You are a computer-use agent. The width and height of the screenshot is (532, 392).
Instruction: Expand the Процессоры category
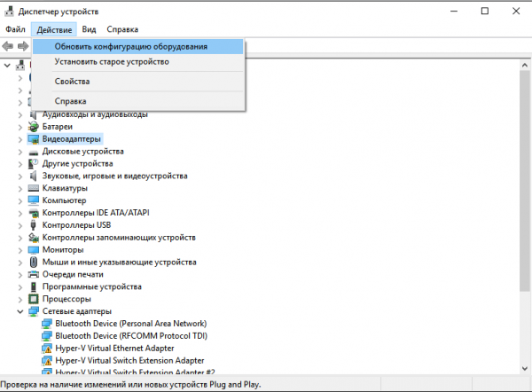point(20,300)
